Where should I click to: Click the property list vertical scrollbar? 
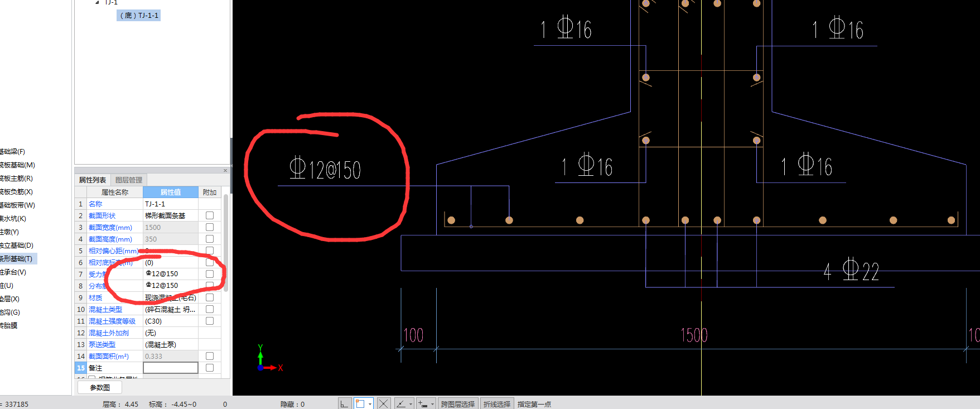(x=226, y=243)
